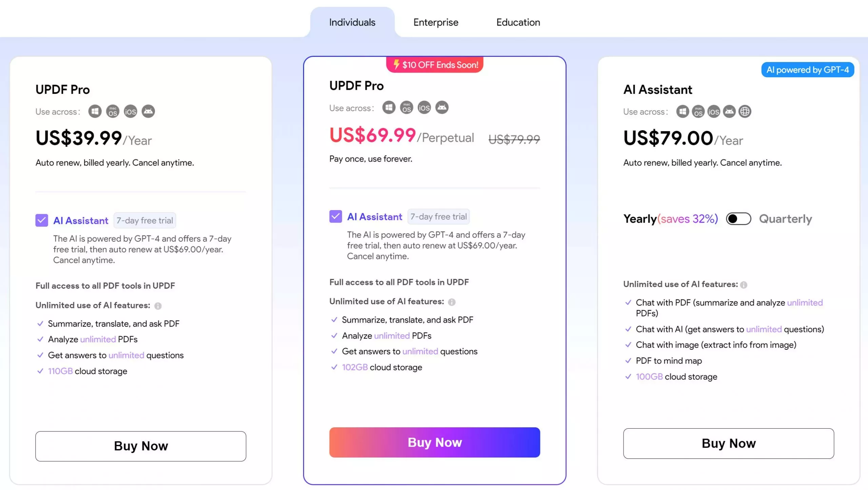Click the $10 OFF Ends Soon badge
Image resolution: width=868 pixels, height=490 pixels.
[435, 65]
